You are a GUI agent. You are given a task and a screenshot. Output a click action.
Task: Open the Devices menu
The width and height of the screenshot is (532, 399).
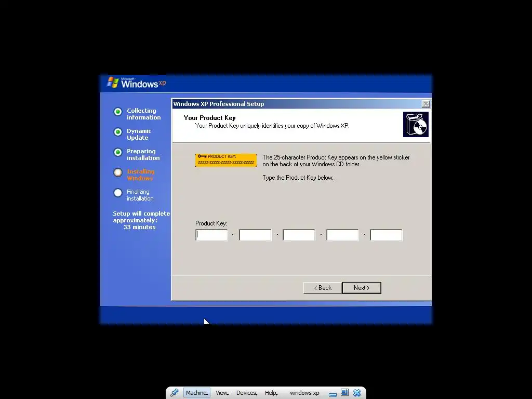point(247,393)
